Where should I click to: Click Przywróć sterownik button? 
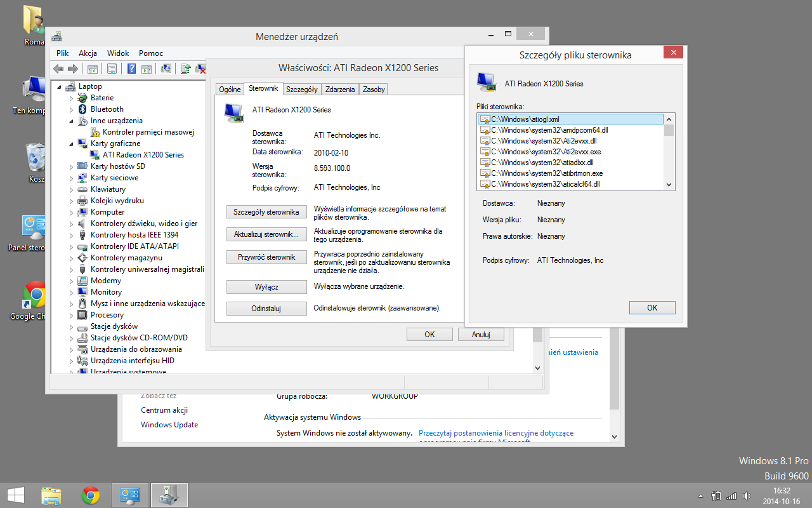(x=266, y=257)
